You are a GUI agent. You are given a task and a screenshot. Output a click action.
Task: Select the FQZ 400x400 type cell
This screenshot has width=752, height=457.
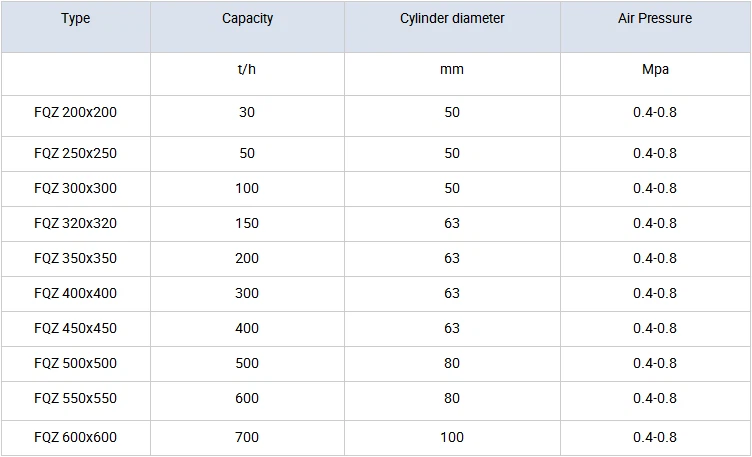point(75,293)
